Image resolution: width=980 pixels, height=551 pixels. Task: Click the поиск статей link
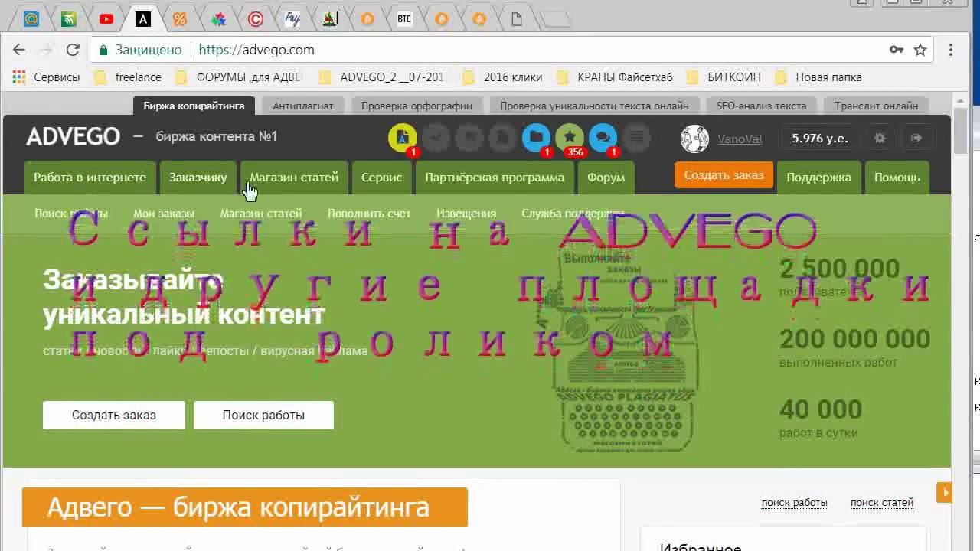click(x=882, y=502)
